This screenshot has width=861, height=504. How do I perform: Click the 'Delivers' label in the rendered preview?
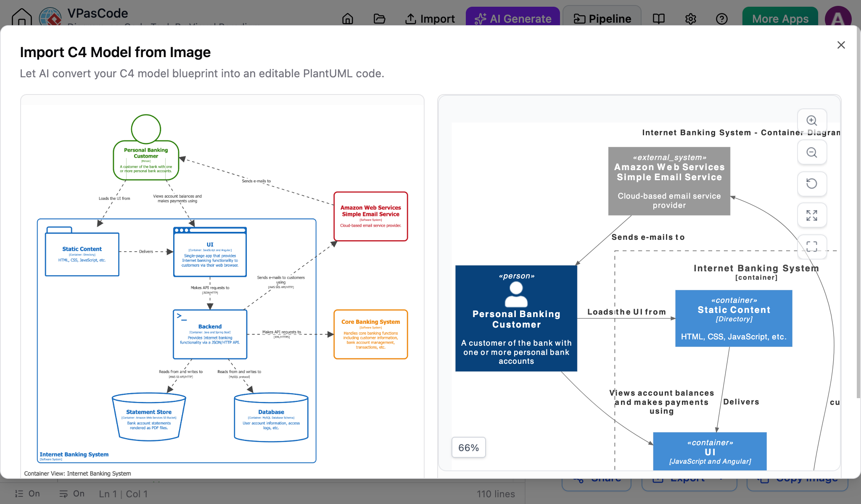tap(741, 402)
